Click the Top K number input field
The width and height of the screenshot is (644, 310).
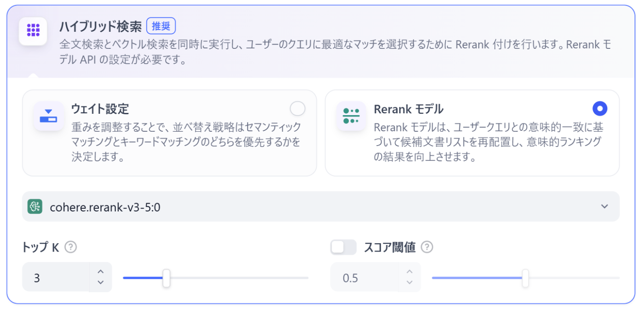click(x=55, y=278)
